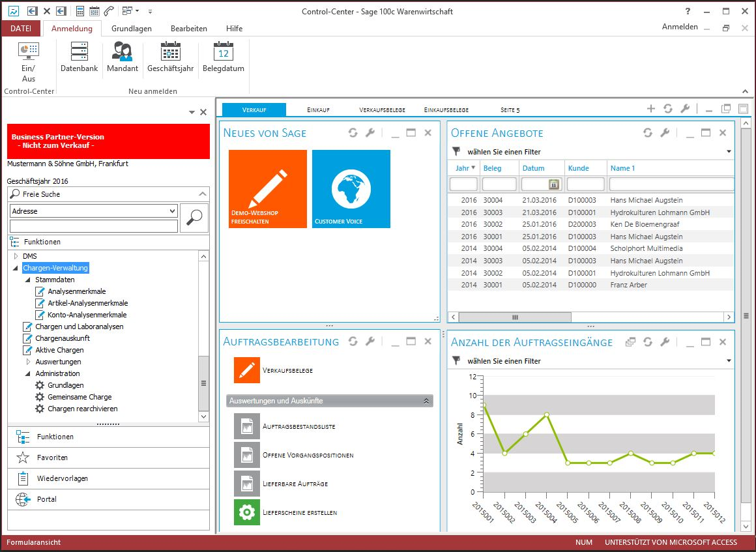756x552 pixels.
Task: Open the Adresse search dropdown
Action: tap(172, 211)
